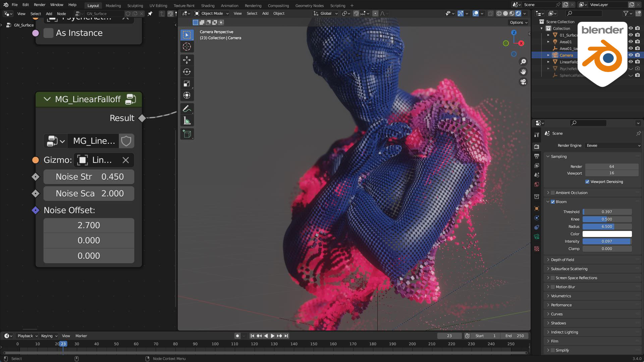The height and width of the screenshot is (362, 644).
Task: Open the Output Properties tab
Action: click(x=537, y=156)
